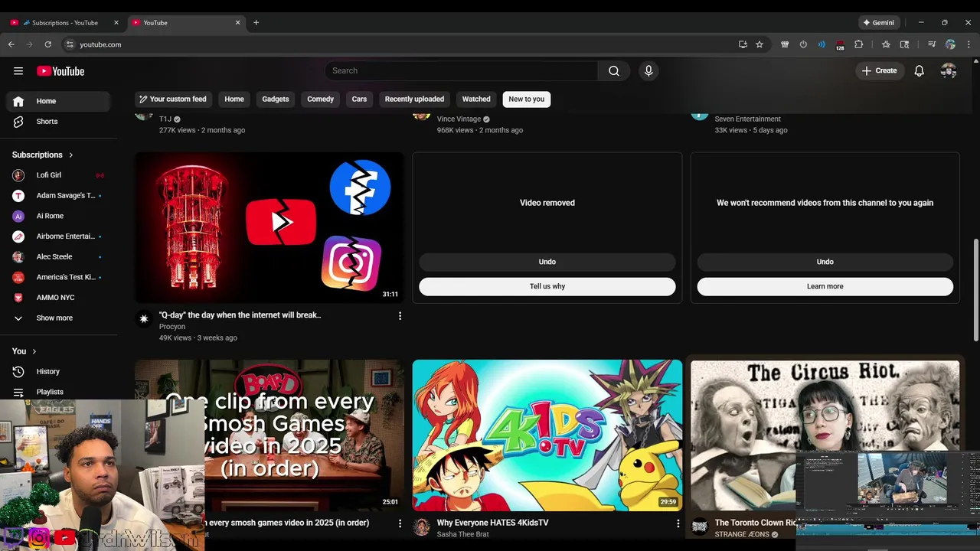Open the Circus Riot video thumbnail
This screenshot has height=551, width=980.
[825, 435]
